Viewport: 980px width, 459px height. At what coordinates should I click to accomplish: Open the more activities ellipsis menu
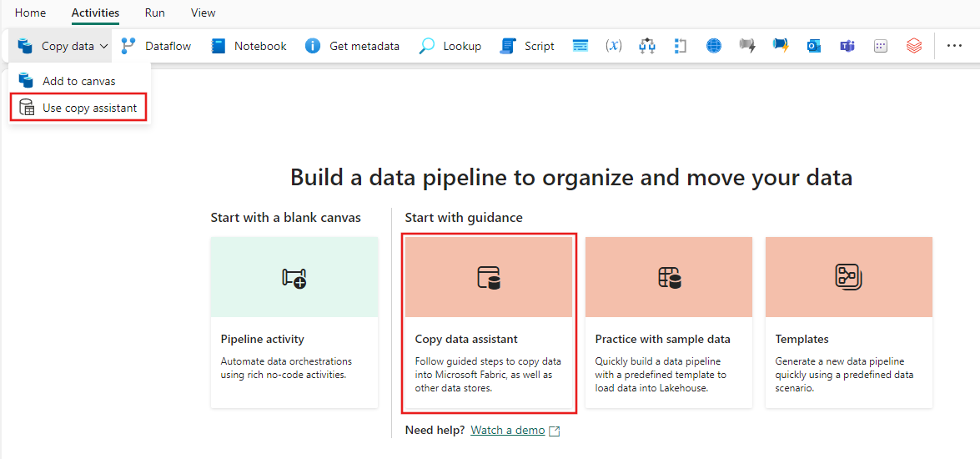pos(954,46)
